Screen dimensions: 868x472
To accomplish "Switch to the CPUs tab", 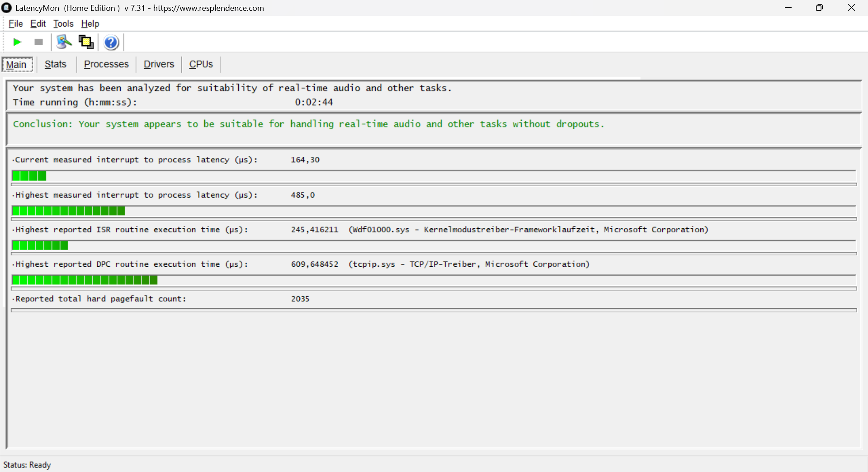I will pos(201,64).
